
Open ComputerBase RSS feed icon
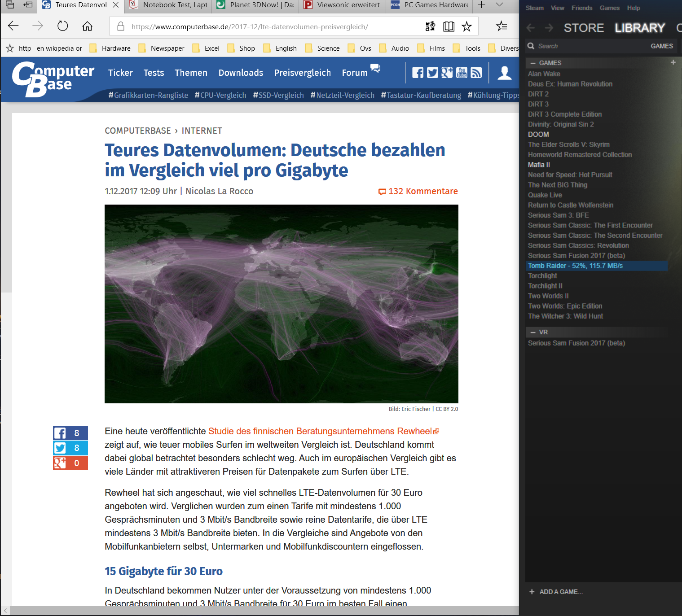[x=476, y=73]
